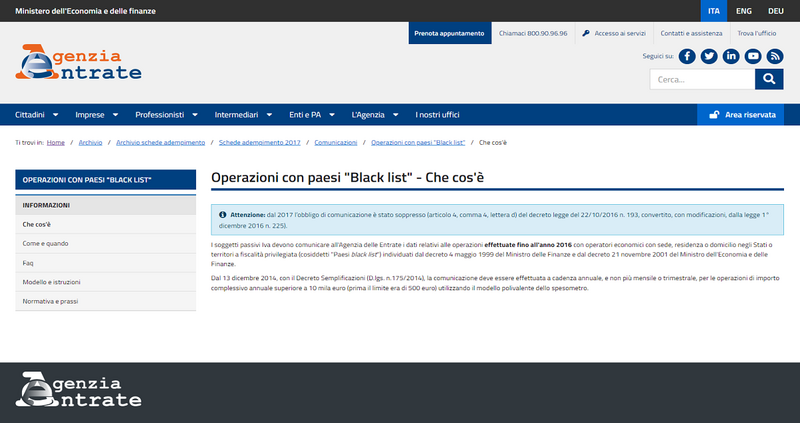
Task: Expand the Intermediari menu arrow
Action: [x=269, y=115]
